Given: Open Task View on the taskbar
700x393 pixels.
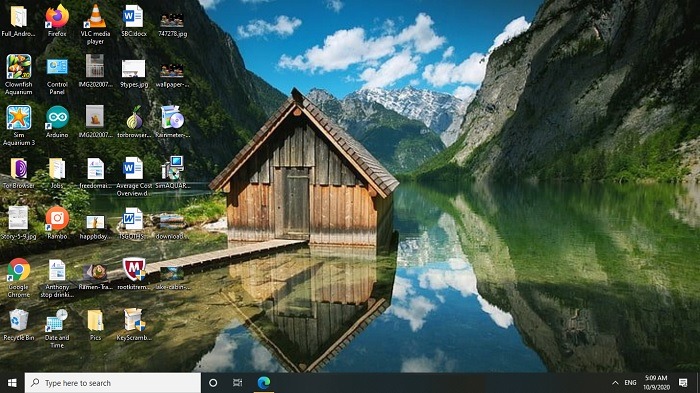Looking at the screenshot, I should coord(238,383).
